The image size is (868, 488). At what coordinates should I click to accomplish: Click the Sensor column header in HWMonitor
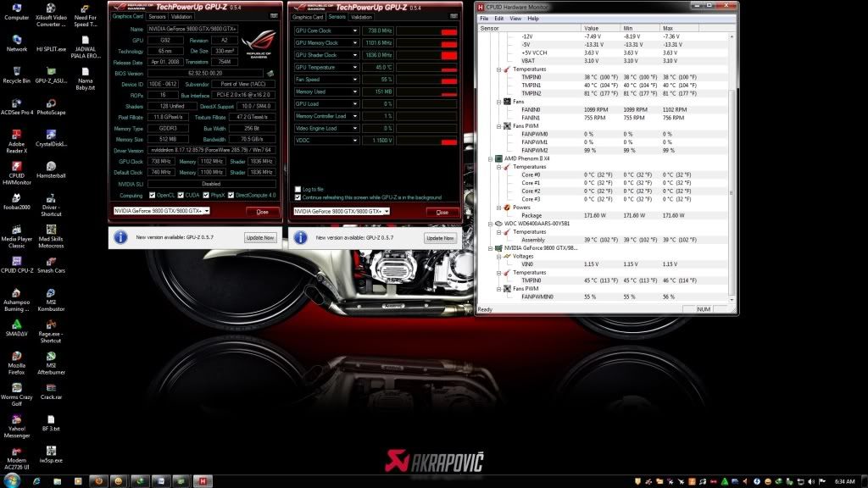coord(530,28)
